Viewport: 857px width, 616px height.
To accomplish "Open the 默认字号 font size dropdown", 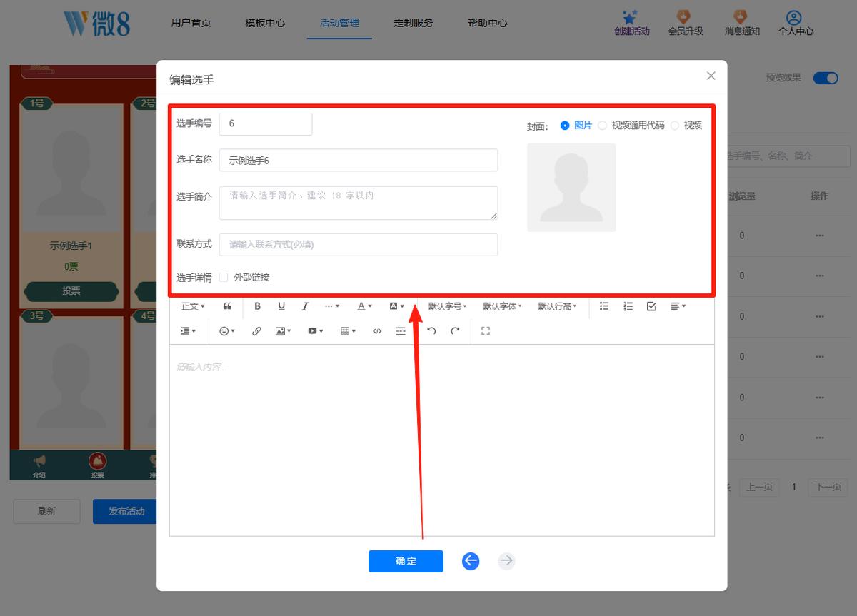I will click(x=447, y=306).
